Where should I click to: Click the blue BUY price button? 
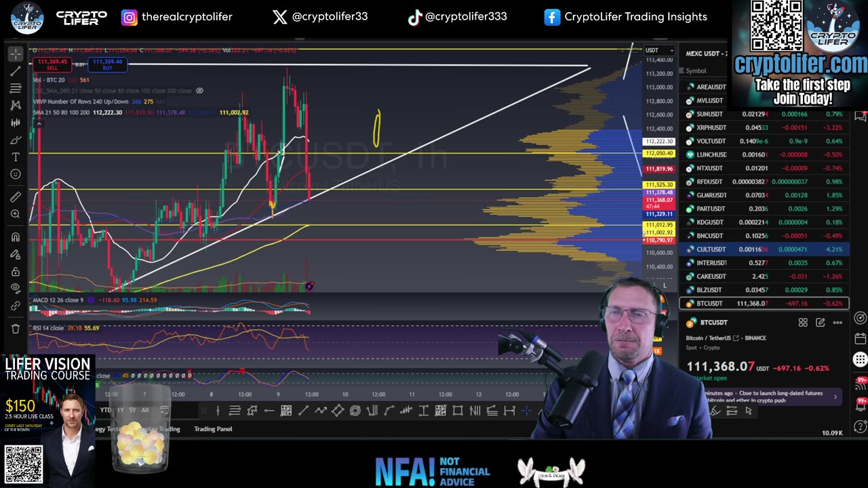coord(107,64)
